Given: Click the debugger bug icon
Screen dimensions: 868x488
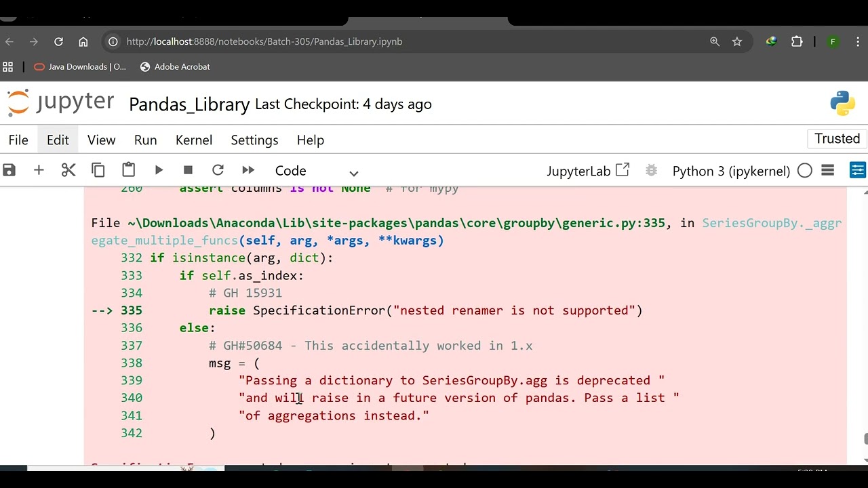Looking at the screenshot, I should (651, 170).
